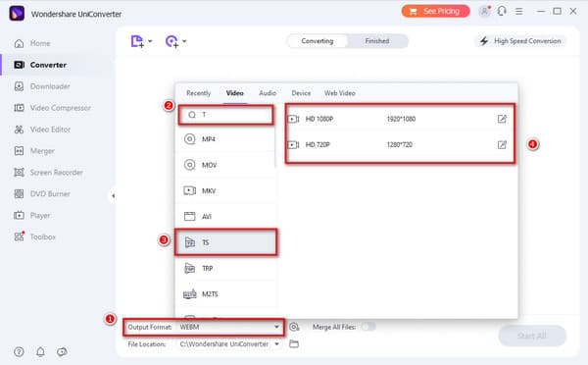Viewport: 588px width, 365px height.
Task: Click the Add Files icon
Action: point(137,41)
